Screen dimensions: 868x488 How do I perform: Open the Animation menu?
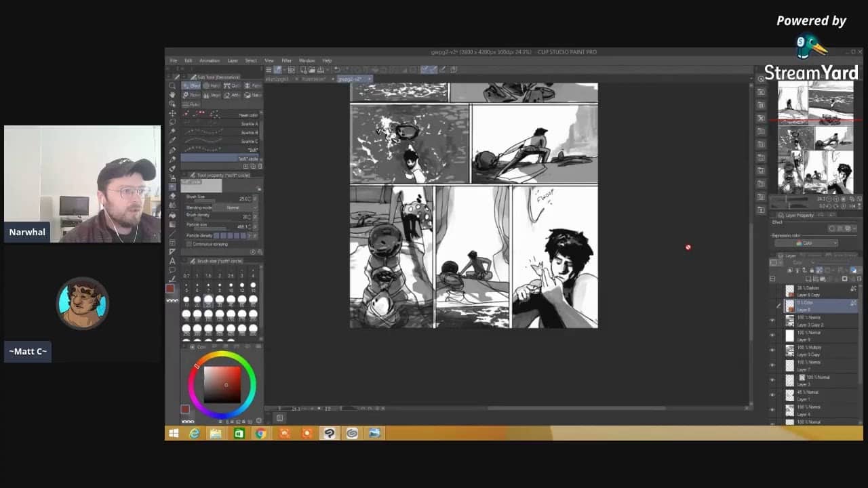pyautogui.click(x=210, y=60)
